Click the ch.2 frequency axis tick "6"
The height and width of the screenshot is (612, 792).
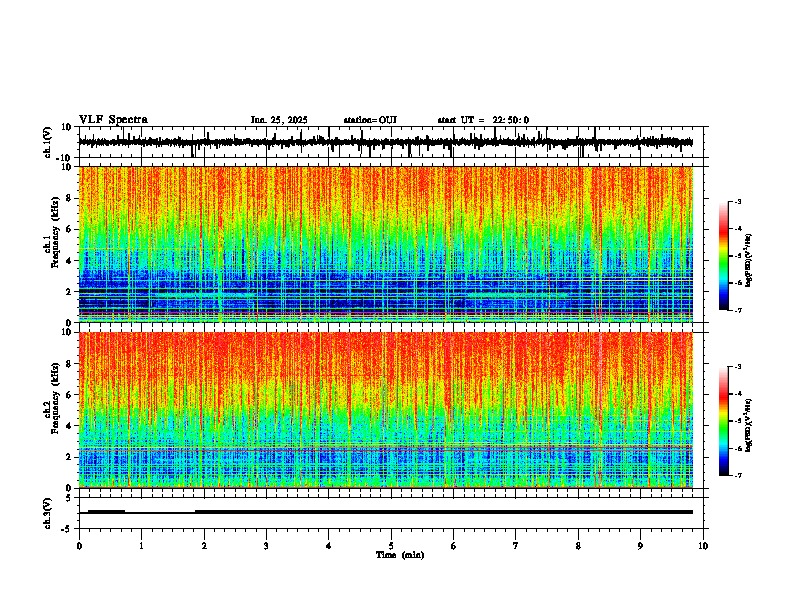69,395
